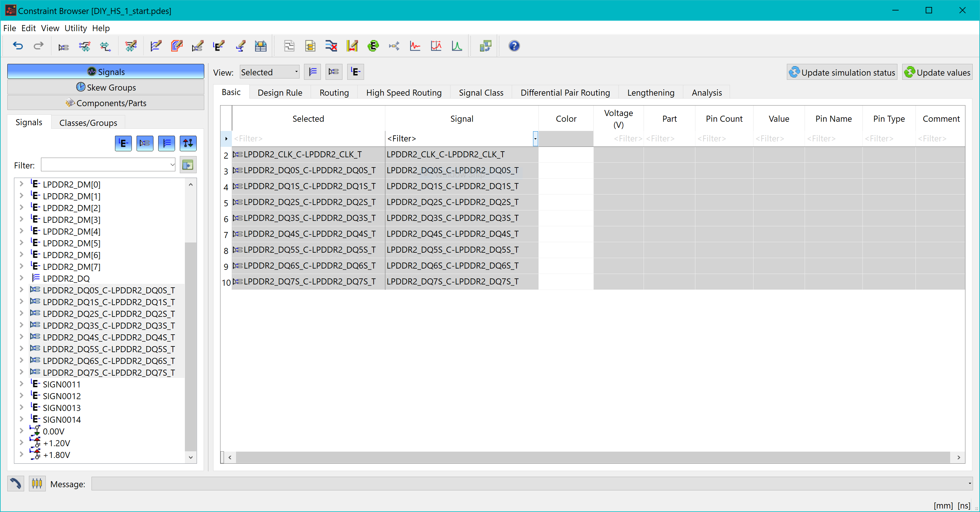
Task: Toggle the sort order arrows button
Action: (188, 144)
